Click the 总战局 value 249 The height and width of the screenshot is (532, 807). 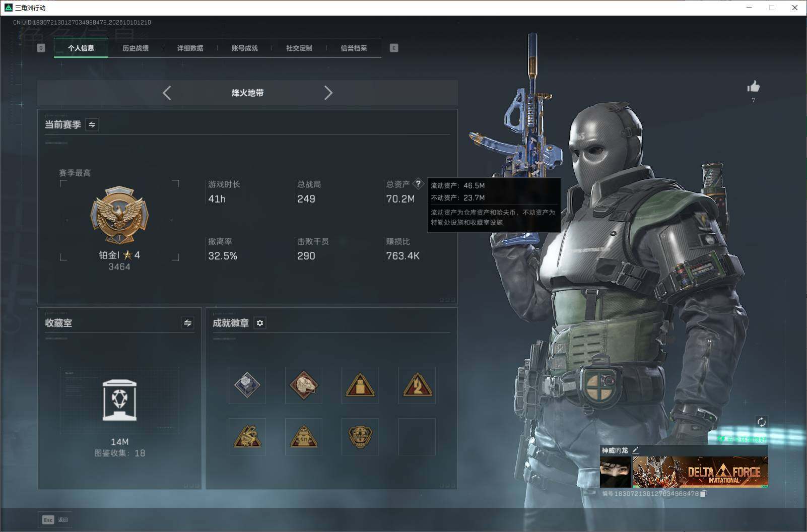pyautogui.click(x=306, y=199)
